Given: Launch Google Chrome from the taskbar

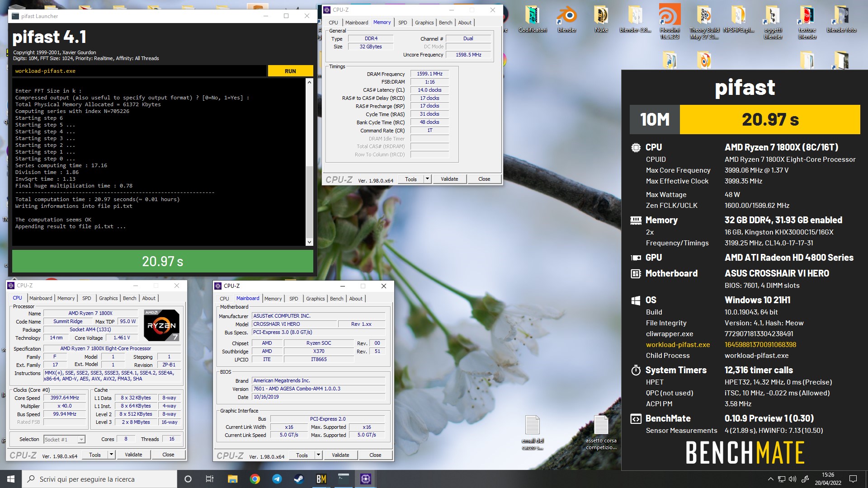Looking at the screenshot, I should [255, 479].
